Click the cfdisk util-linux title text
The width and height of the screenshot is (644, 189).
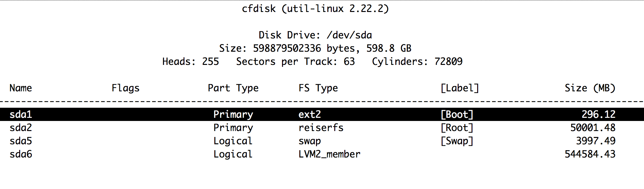click(x=315, y=9)
